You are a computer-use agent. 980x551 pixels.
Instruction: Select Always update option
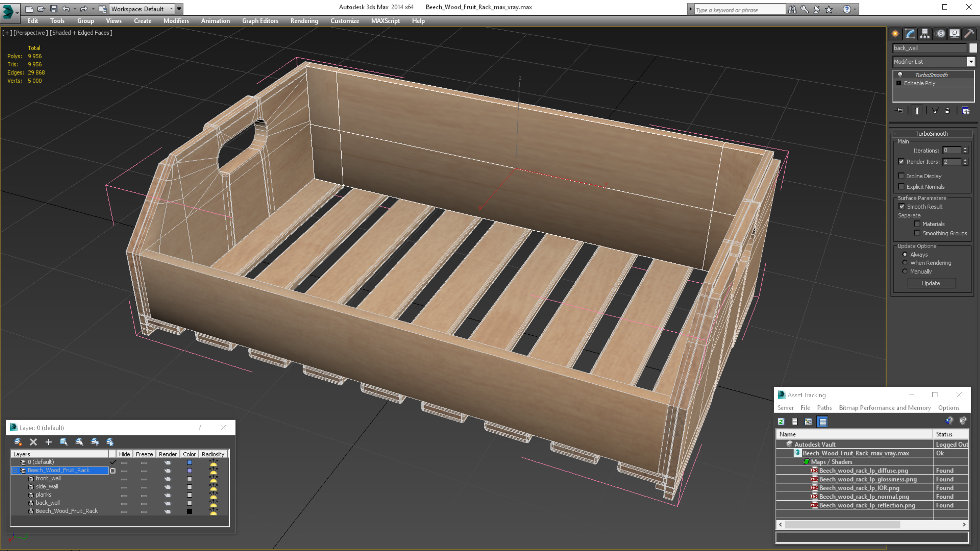click(905, 254)
